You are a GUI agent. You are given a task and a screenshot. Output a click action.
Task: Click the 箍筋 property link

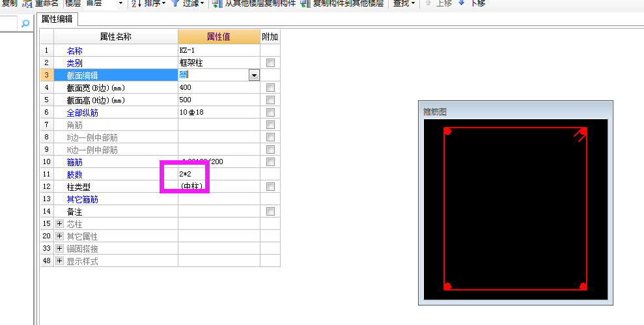pos(75,162)
